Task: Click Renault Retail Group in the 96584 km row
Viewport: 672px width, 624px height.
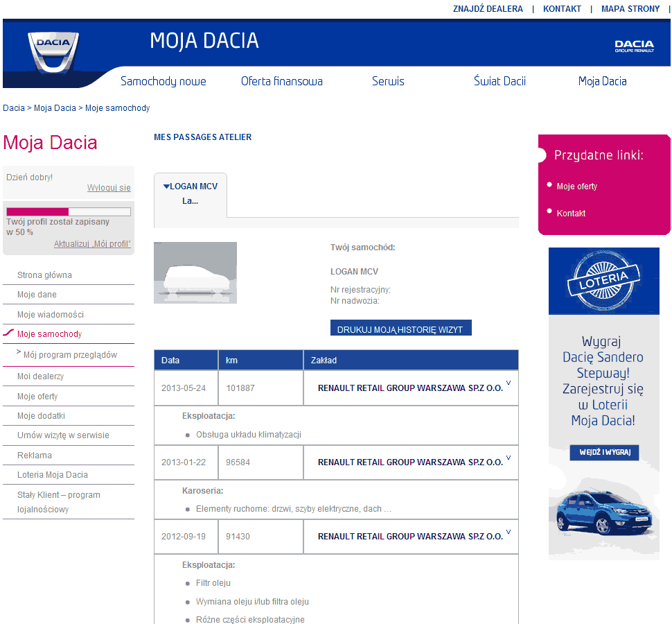Action: click(410, 462)
